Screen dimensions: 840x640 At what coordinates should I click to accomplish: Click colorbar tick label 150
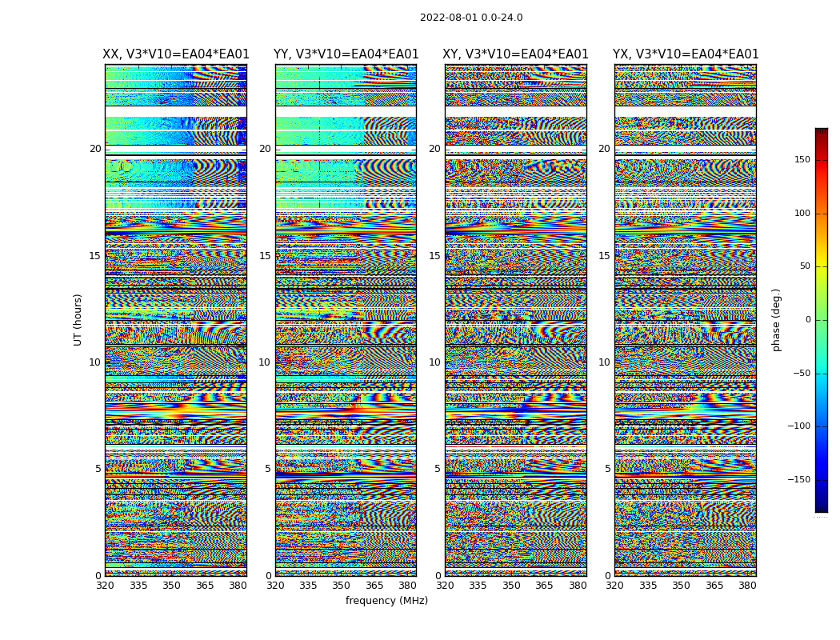(x=802, y=160)
